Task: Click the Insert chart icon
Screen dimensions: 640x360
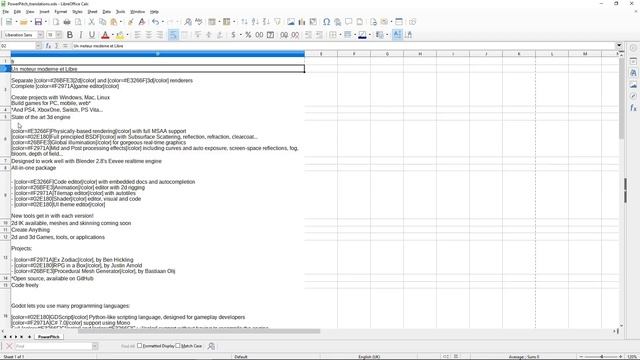Action: (x=302, y=22)
